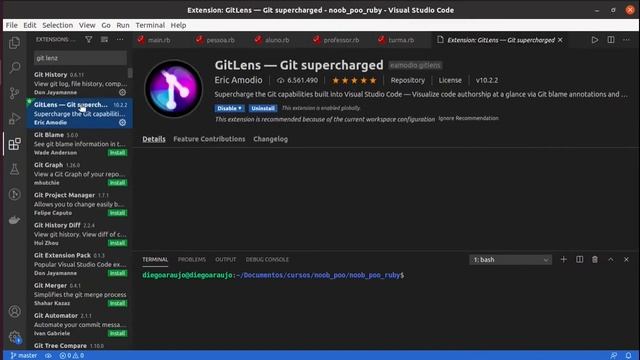Show the Changelog tab
640x360 pixels.
coord(270,139)
